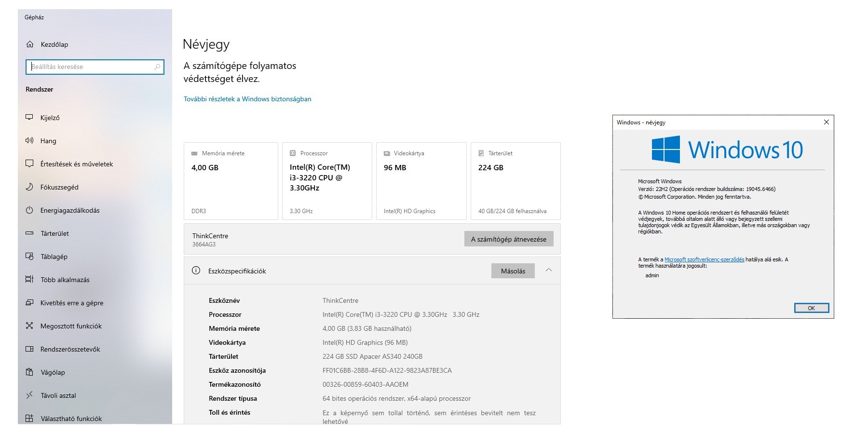868x434 pixels.
Task: Click the Kezdőlap home icon
Action: (x=30, y=44)
